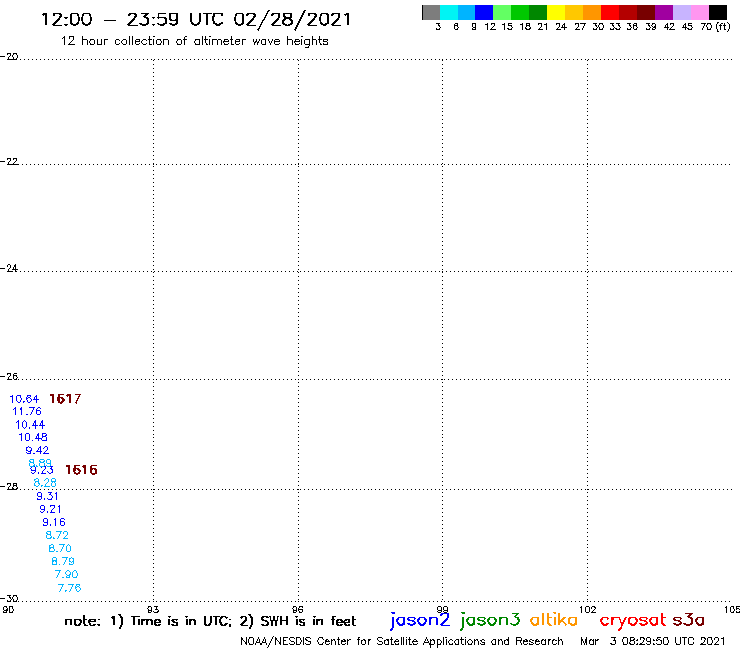This screenshot has width=740, height=650.
Task: Select the reading 9.31
Action: tap(47, 496)
